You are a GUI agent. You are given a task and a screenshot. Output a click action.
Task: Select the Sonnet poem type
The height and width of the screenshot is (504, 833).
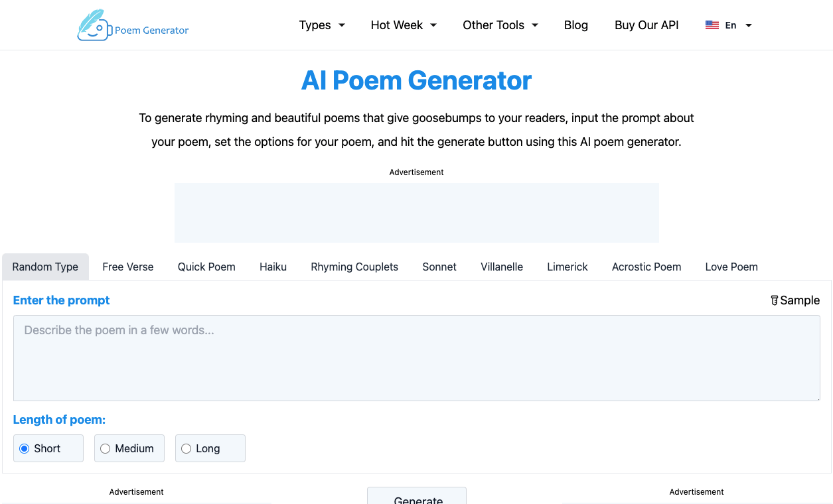pos(439,267)
